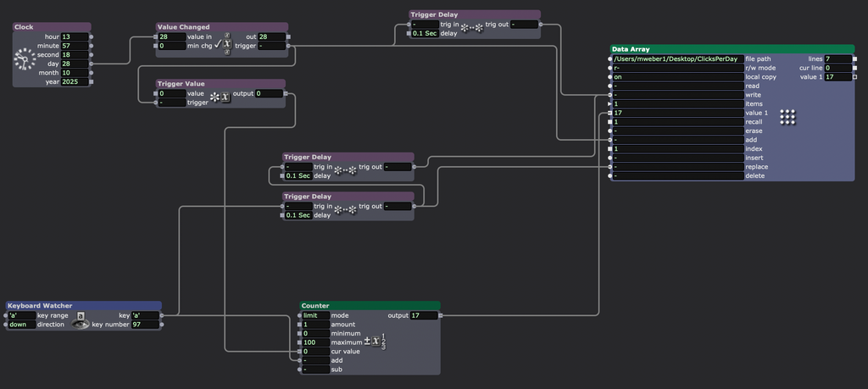868x389 pixels.
Task: Click the Trigger Value actor icon
Action: click(220, 97)
